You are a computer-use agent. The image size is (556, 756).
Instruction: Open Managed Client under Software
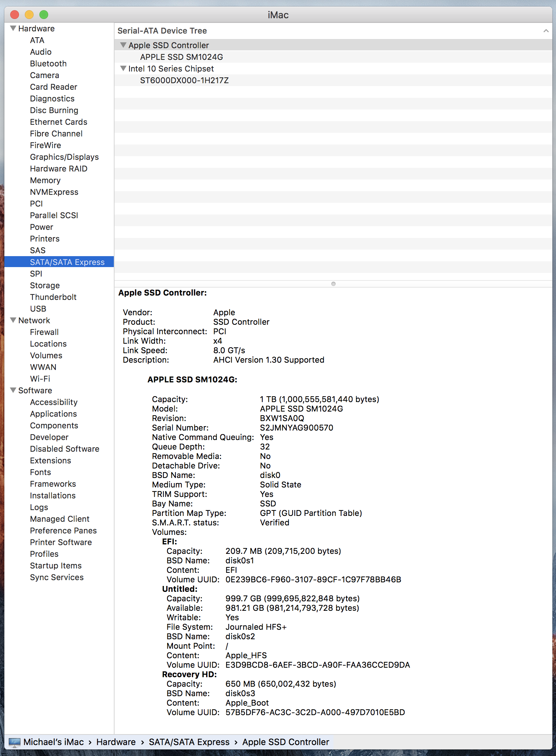[60, 519]
